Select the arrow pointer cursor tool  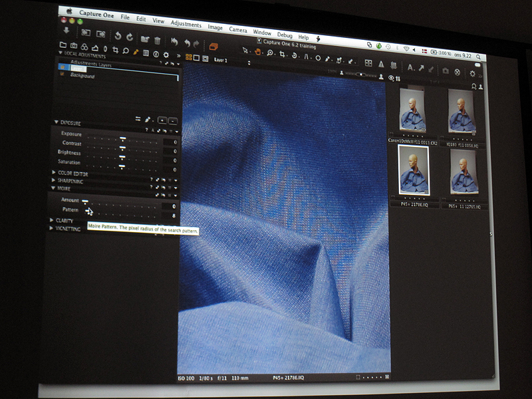coord(245,51)
